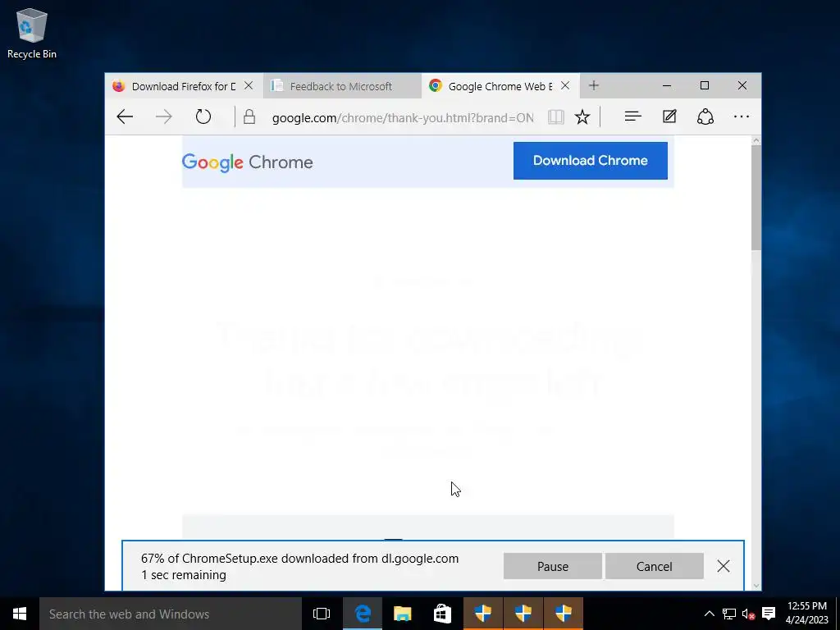840x630 pixels.
Task: Click the Search the web and Windows box
Action: (x=171, y=614)
